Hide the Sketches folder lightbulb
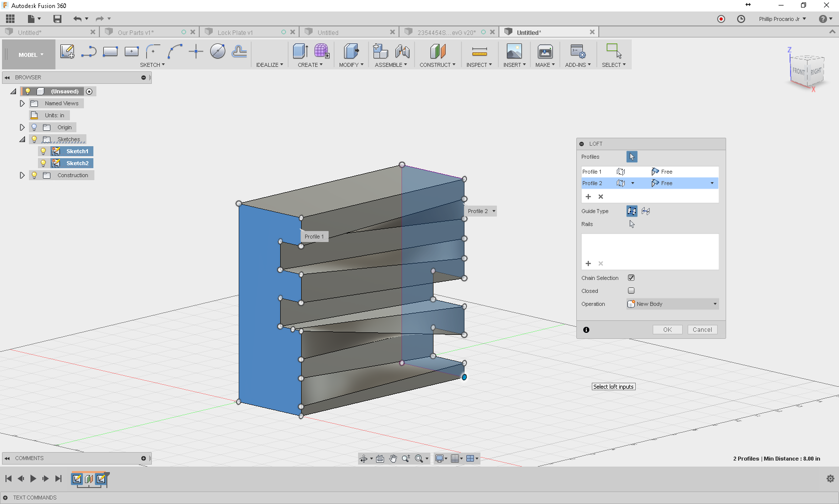 (x=34, y=139)
